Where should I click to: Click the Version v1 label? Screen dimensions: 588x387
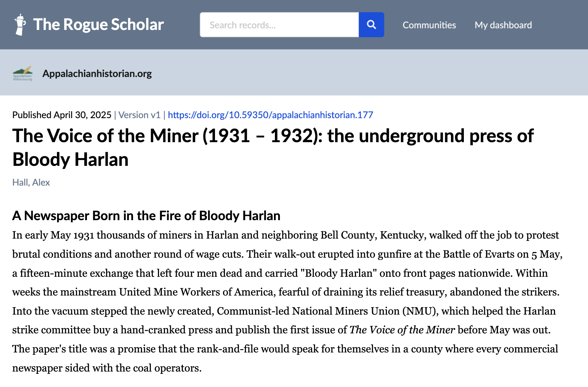tap(139, 115)
